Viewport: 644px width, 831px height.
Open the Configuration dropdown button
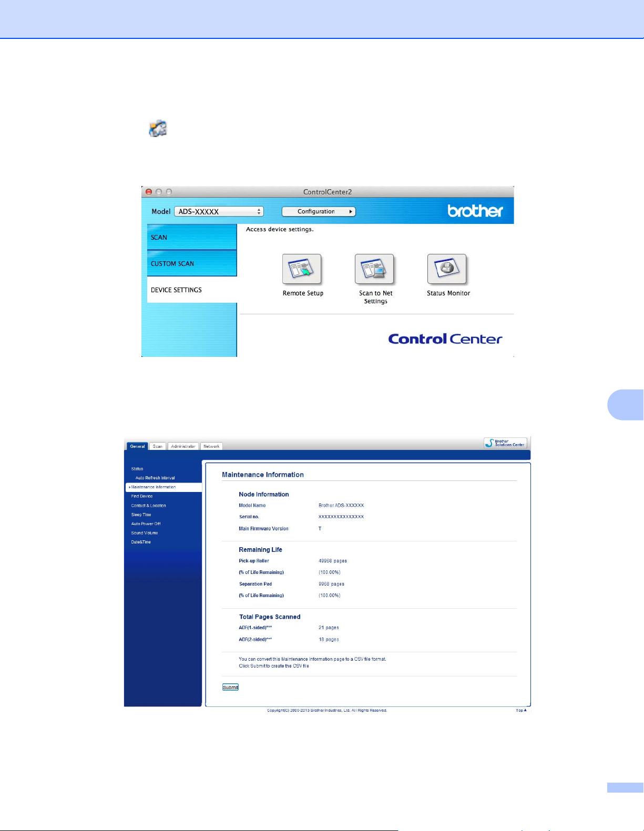click(319, 211)
